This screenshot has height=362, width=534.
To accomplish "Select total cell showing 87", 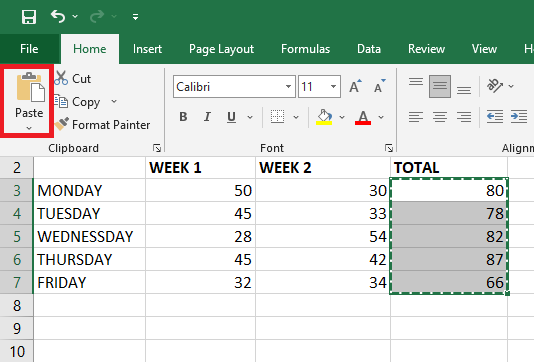I will [x=449, y=259].
